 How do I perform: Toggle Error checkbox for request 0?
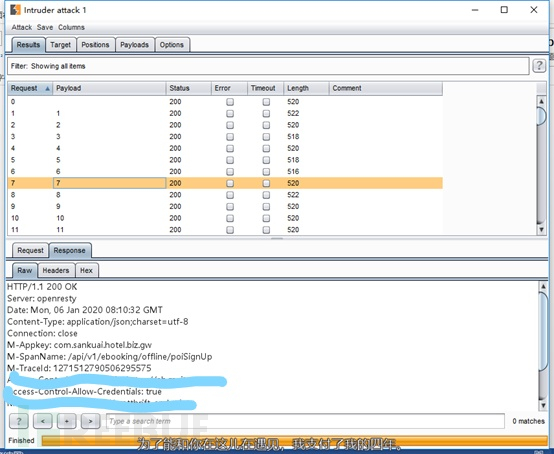(x=230, y=102)
